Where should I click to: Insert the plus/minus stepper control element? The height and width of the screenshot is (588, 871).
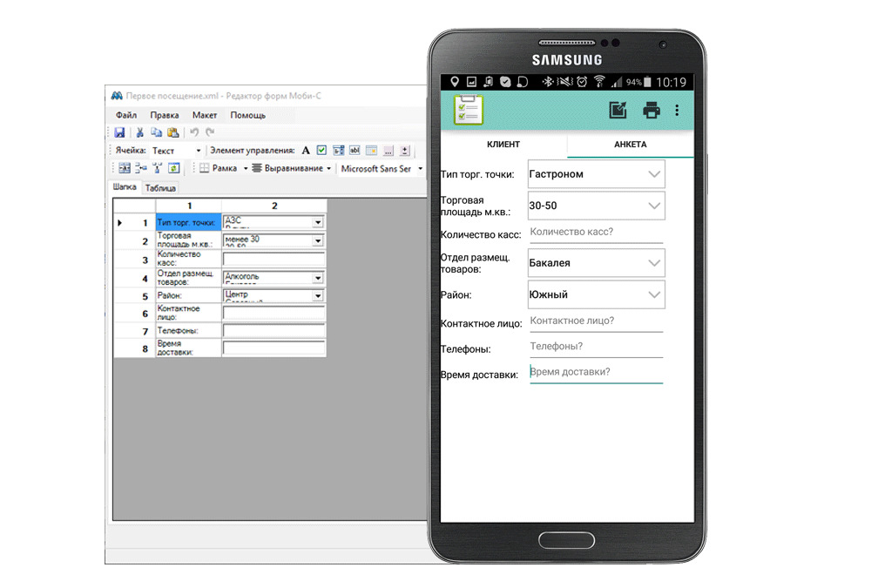[405, 150]
